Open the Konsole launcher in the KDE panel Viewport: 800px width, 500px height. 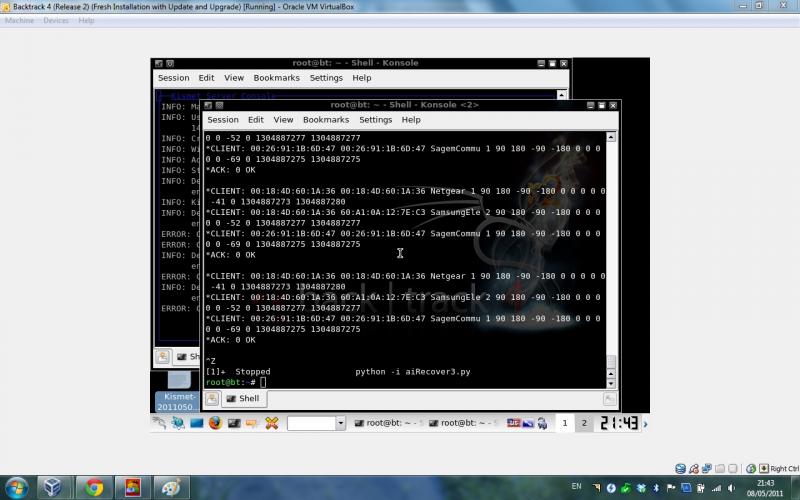coord(232,423)
